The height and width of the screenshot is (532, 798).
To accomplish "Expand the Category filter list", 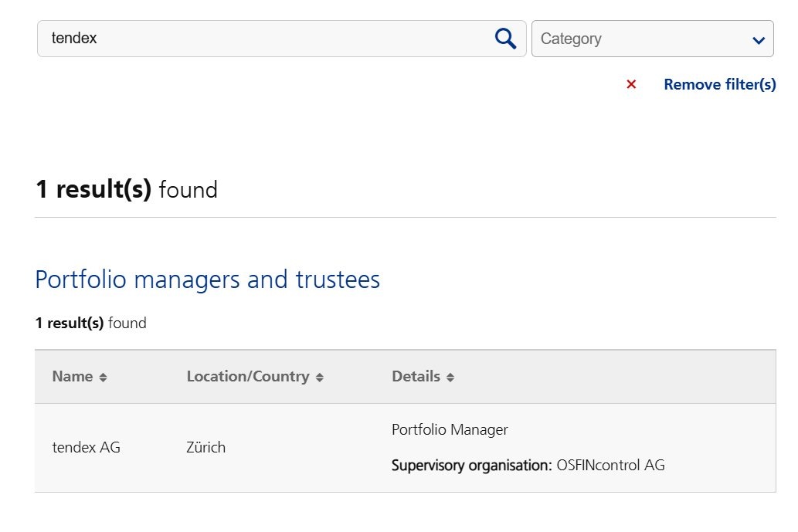I will (653, 39).
